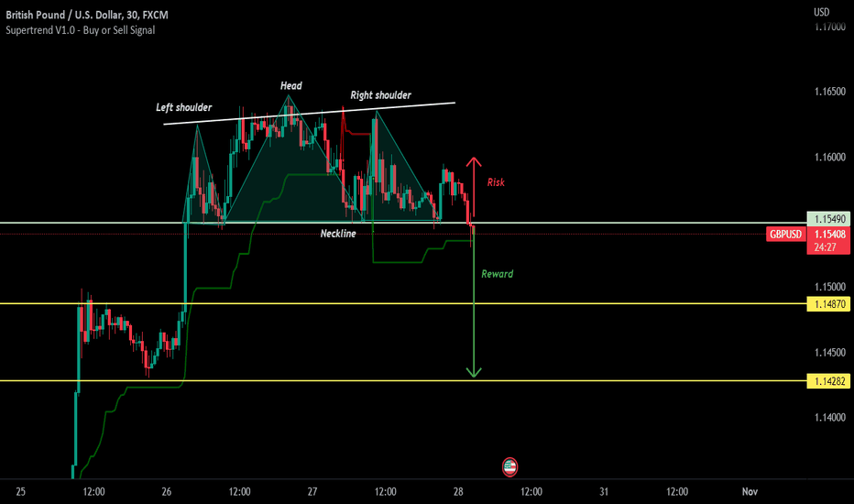854x504 pixels.
Task: Select the Left shoulder text annotation
Action: [183, 107]
